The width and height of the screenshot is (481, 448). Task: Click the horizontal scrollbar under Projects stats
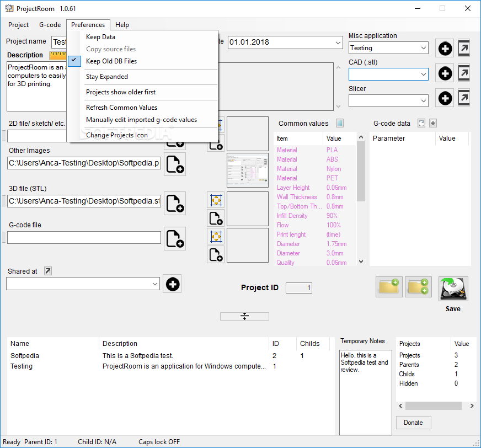click(x=433, y=406)
